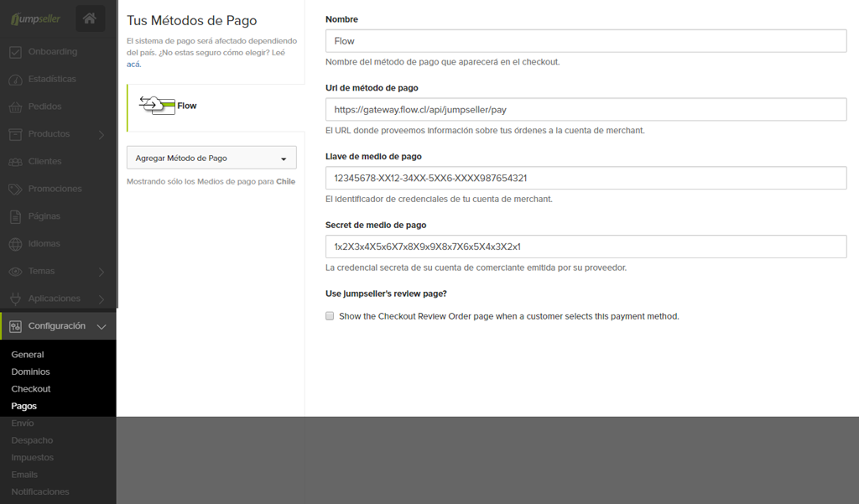Click the Clientes people icon
Image resolution: width=859 pixels, height=504 pixels.
tap(15, 162)
